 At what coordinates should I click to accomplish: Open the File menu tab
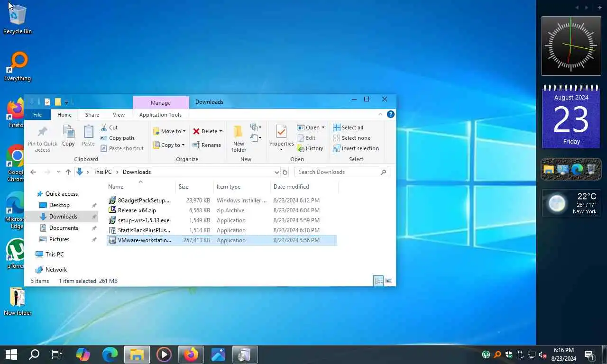click(37, 115)
